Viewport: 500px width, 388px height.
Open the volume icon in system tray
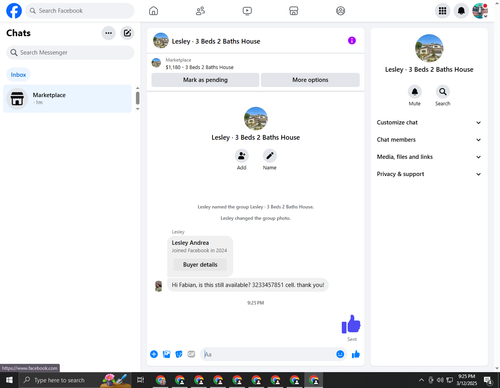coord(440,380)
